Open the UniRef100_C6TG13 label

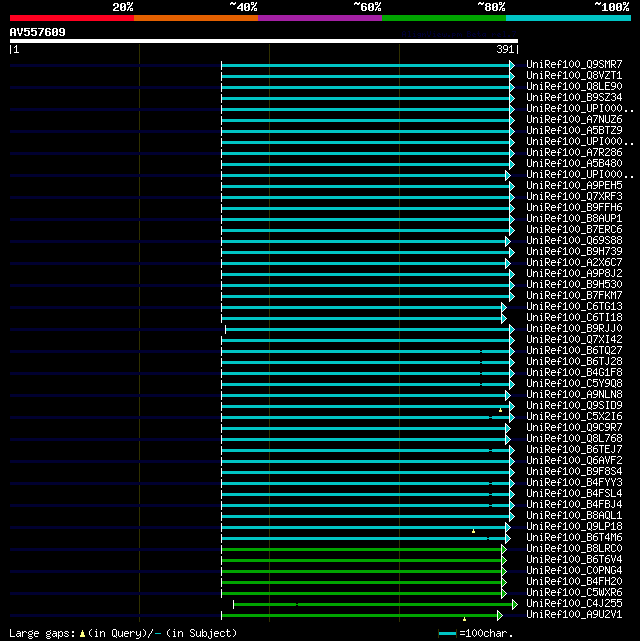[574, 307]
